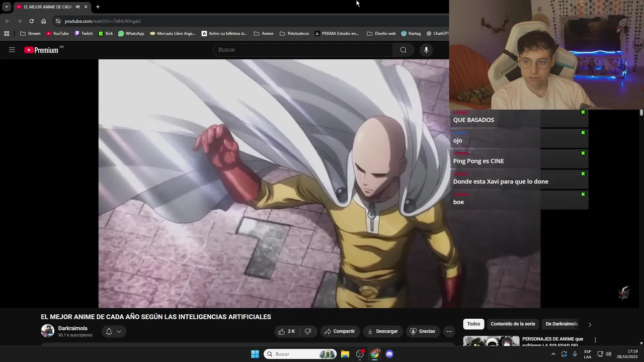644x362 pixels.
Task: Open Chrome apps grid shortcut
Action: [x=7, y=34]
